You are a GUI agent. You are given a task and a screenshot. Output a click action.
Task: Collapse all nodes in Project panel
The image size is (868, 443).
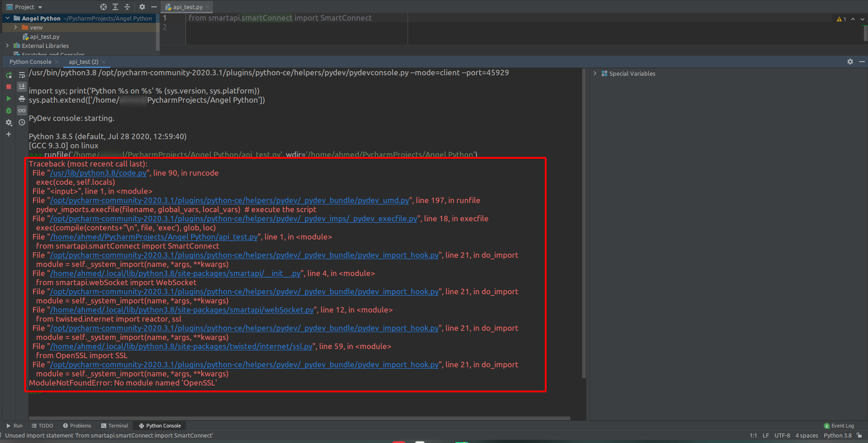pyautogui.click(x=127, y=7)
